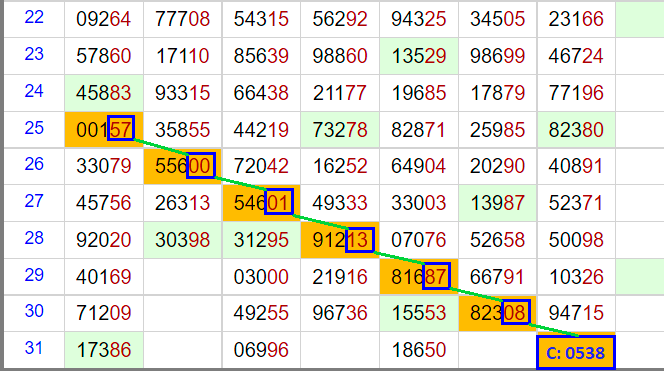Click green cell 13987 in row 27

(x=498, y=203)
